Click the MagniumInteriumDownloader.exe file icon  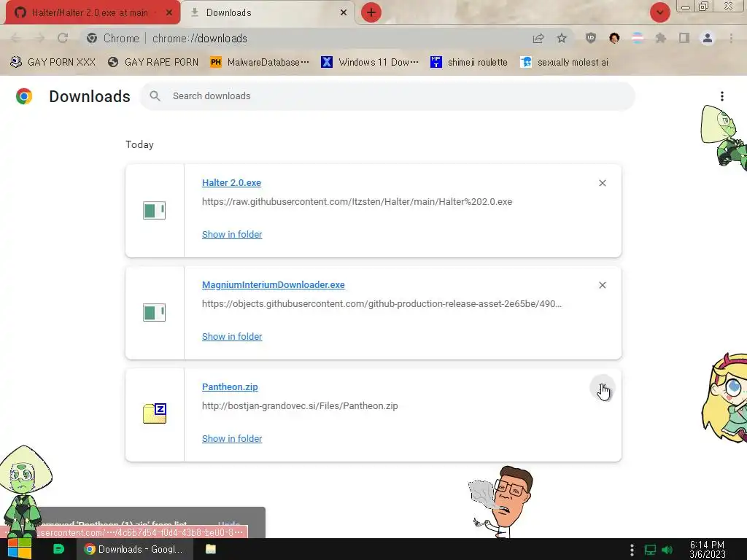point(155,312)
